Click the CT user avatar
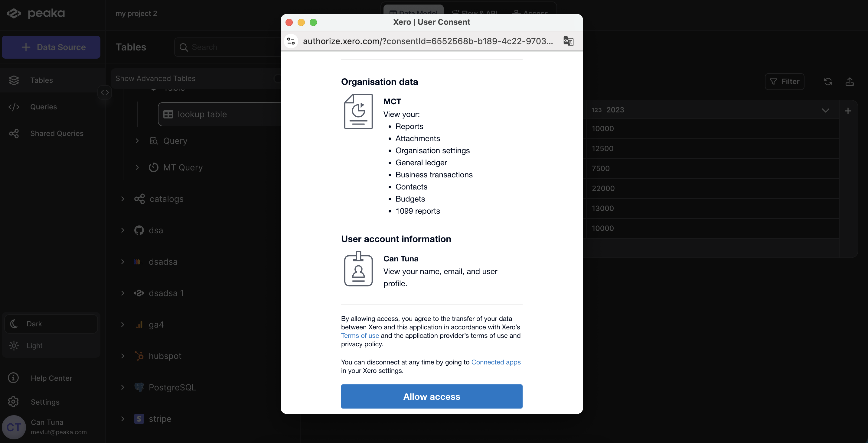Image resolution: width=868 pixels, height=443 pixels. click(x=14, y=427)
